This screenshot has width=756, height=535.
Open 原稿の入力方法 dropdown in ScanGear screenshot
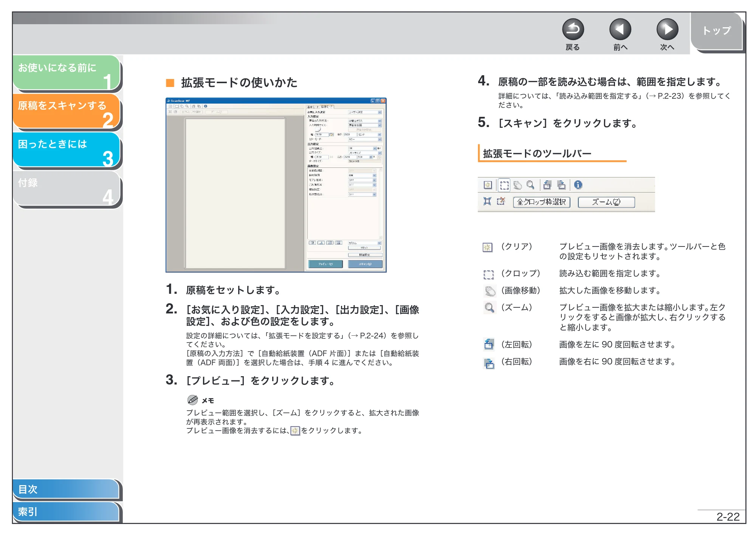(x=365, y=121)
